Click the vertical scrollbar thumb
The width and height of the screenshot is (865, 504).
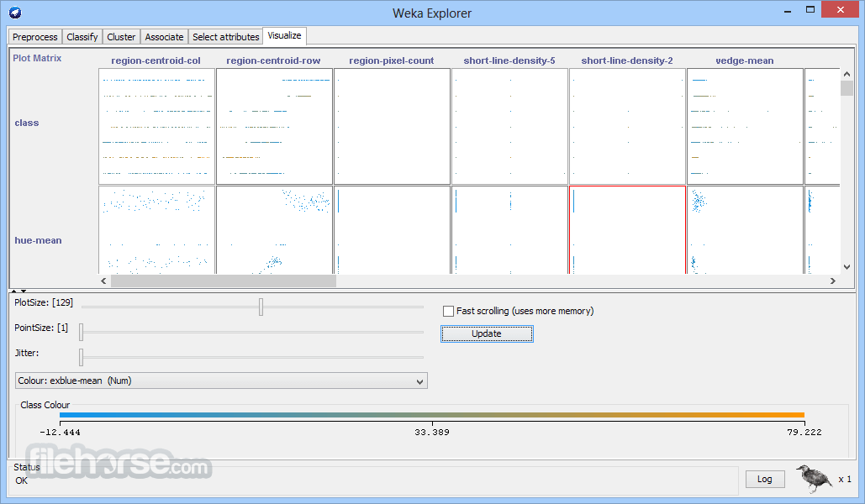[x=847, y=87]
